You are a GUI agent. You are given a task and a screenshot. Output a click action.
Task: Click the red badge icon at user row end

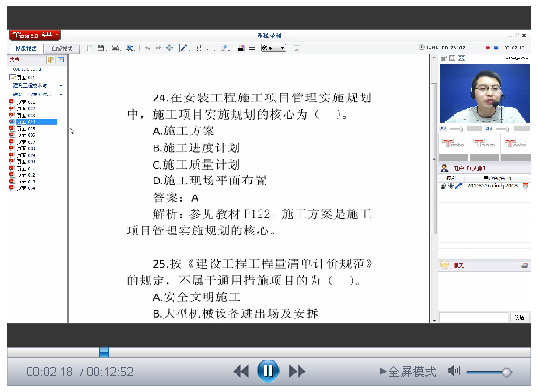525,186
